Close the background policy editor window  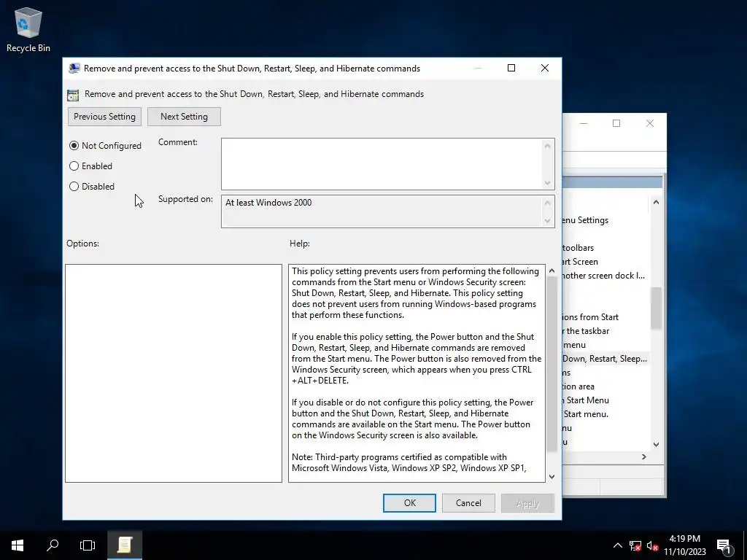[x=650, y=123]
